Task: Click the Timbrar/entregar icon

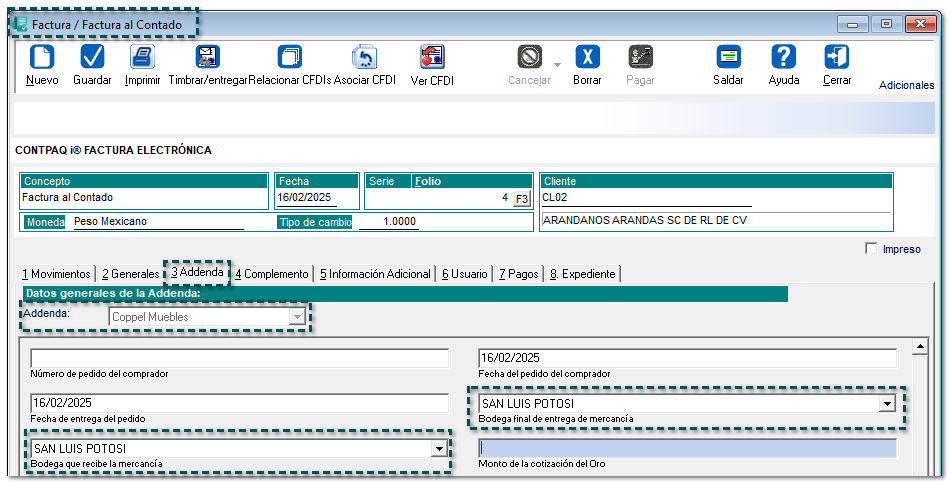Action: pyautogui.click(x=207, y=57)
